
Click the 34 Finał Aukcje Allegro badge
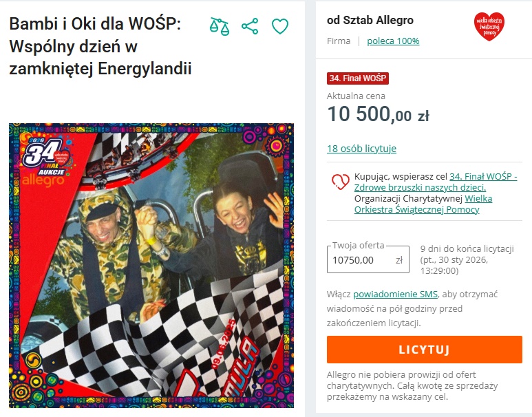tap(46, 162)
